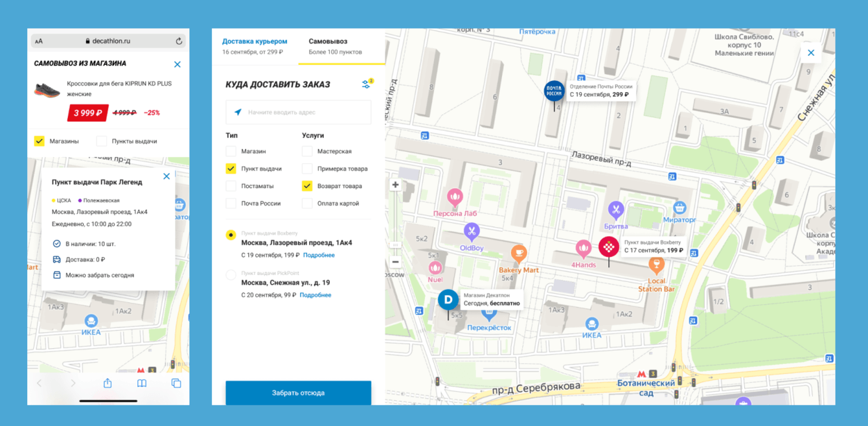This screenshot has height=426, width=868.
Task: Click Можно забрать сегодня row
Action: [93, 275]
